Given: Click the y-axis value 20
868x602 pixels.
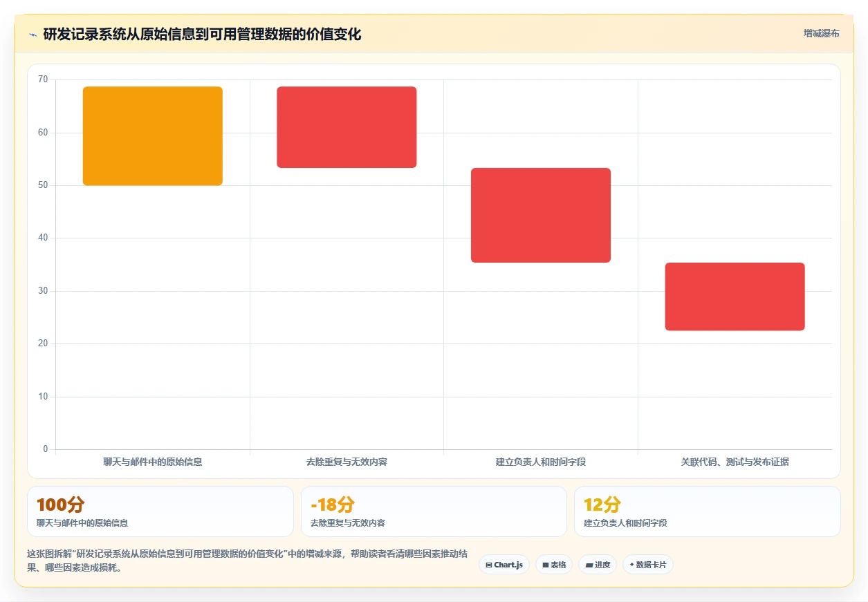Looking at the screenshot, I should (x=43, y=344).
